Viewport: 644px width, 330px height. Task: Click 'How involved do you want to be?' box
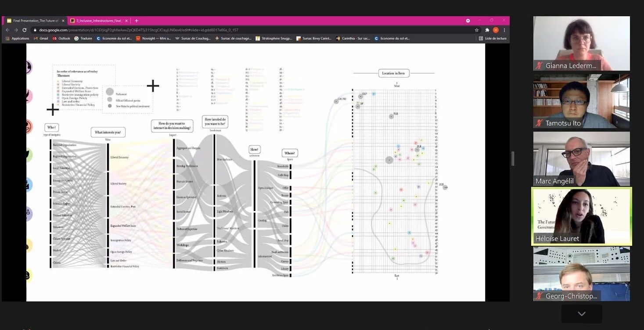(215, 122)
